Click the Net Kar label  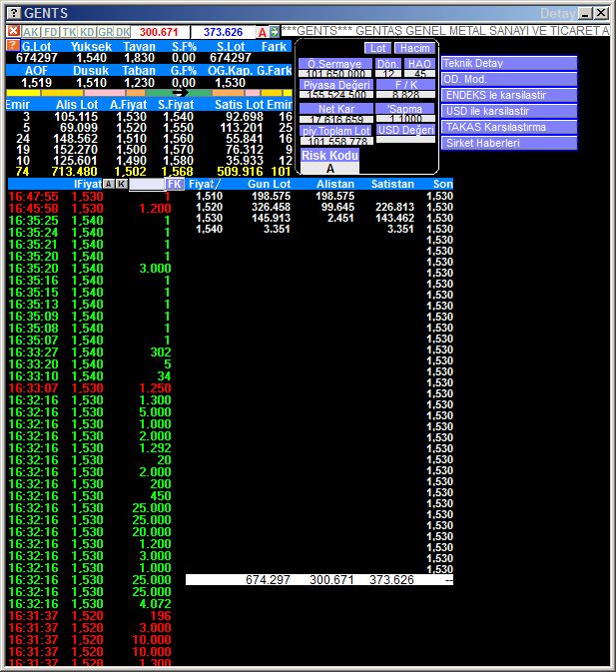tap(336, 109)
